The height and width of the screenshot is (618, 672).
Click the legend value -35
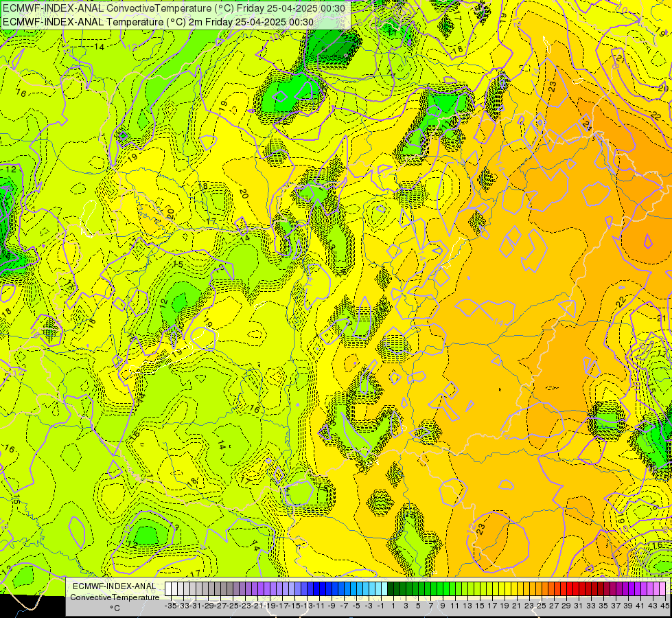170,606
